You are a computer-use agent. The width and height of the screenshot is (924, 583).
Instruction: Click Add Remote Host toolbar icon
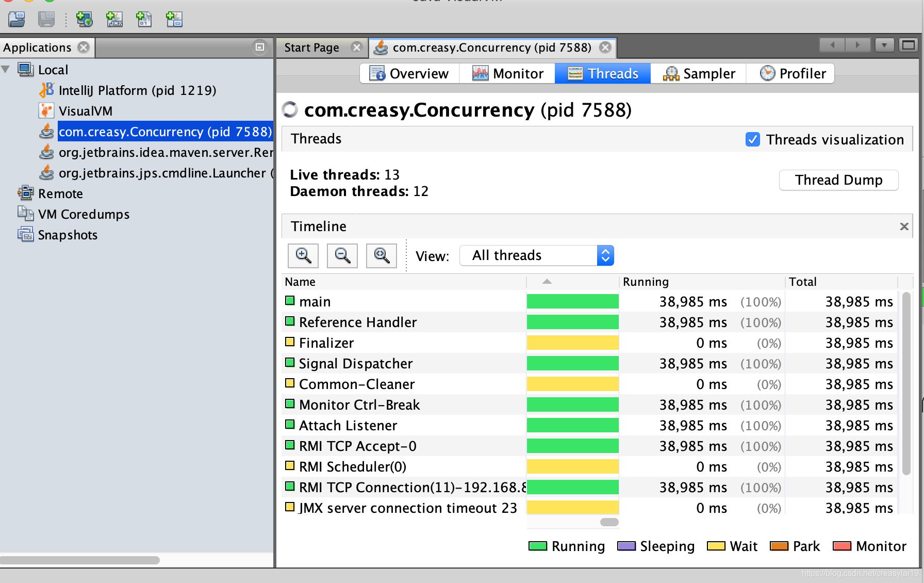[84, 20]
